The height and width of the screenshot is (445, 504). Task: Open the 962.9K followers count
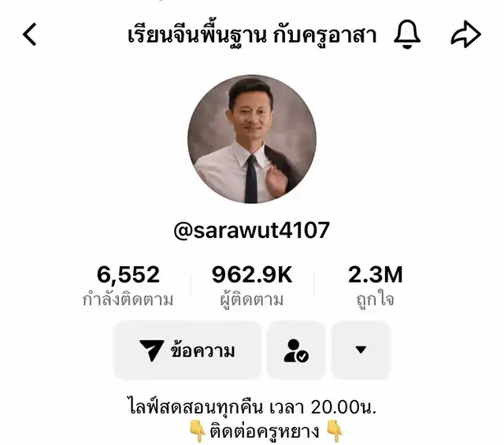(252, 274)
